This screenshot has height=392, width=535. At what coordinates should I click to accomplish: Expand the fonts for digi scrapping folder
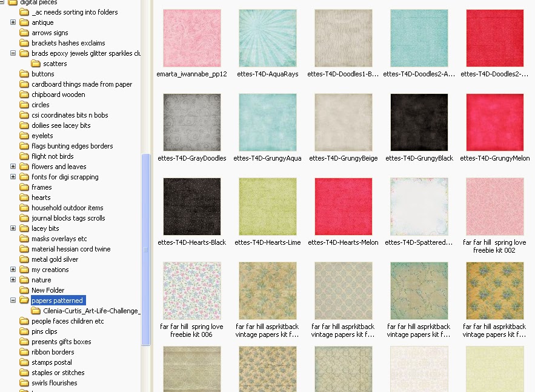coord(13,177)
